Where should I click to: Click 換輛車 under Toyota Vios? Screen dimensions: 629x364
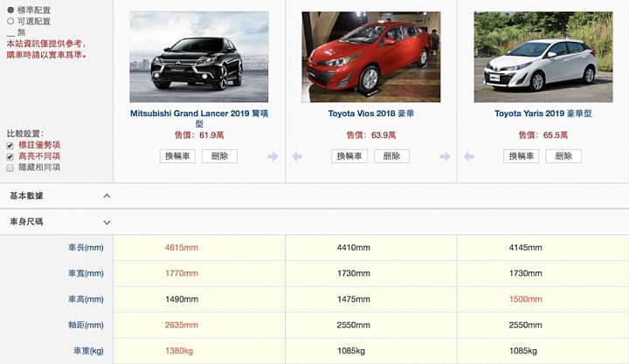349,156
